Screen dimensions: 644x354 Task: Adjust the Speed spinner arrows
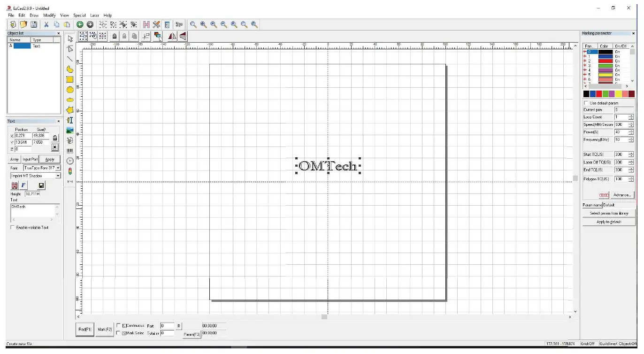(x=631, y=124)
